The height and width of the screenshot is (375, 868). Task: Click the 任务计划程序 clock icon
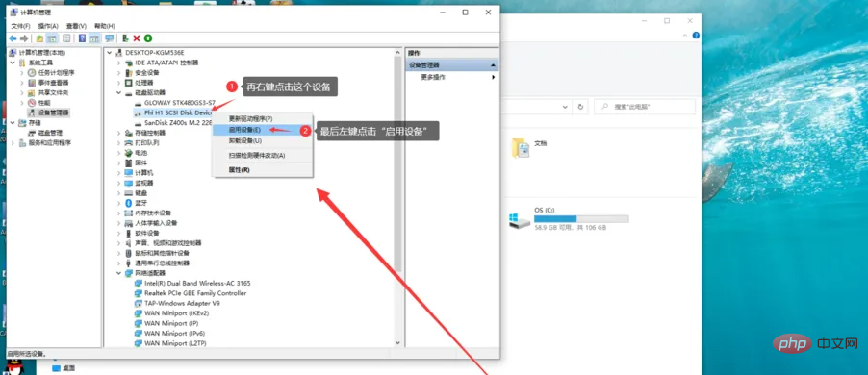point(32,72)
